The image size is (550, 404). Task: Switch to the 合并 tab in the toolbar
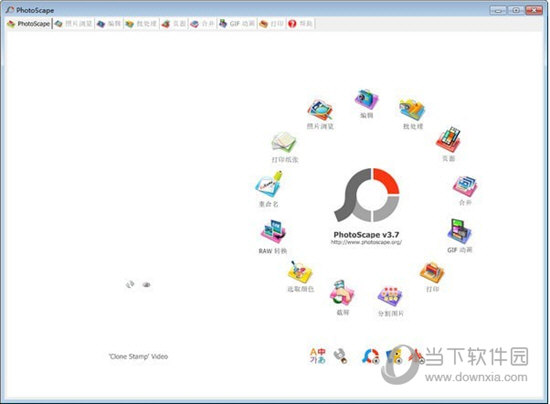point(202,24)
